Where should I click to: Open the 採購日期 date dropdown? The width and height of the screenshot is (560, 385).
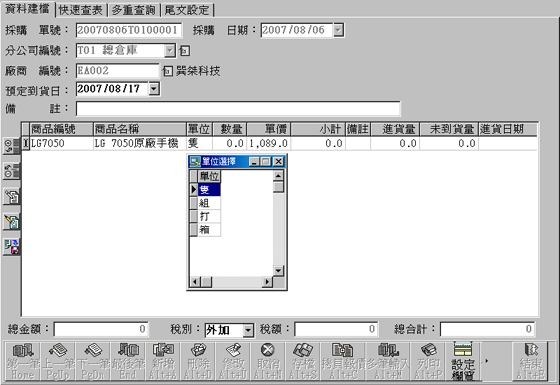click(x=338, y=30)
